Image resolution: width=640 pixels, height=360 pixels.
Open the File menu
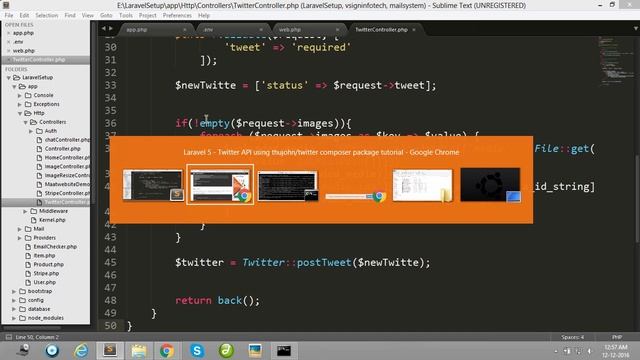coord(9,16)
